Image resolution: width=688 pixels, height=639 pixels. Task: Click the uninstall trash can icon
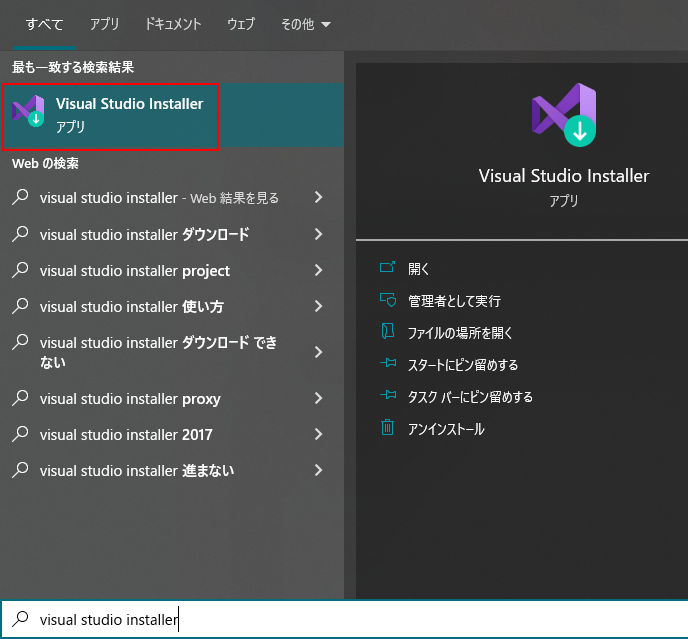click(388, 429)
